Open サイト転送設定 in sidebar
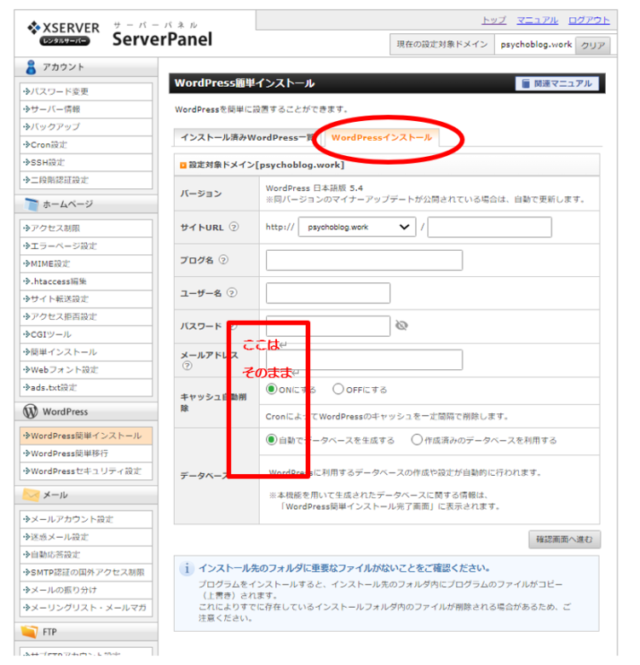This screenshot has height=665, width=640. tap(86, 299)
